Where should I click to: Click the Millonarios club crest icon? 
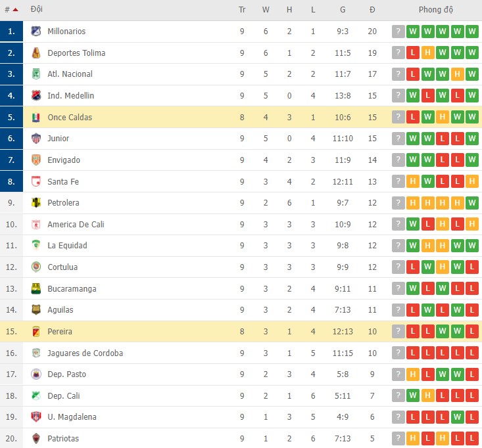click(36, 32)
